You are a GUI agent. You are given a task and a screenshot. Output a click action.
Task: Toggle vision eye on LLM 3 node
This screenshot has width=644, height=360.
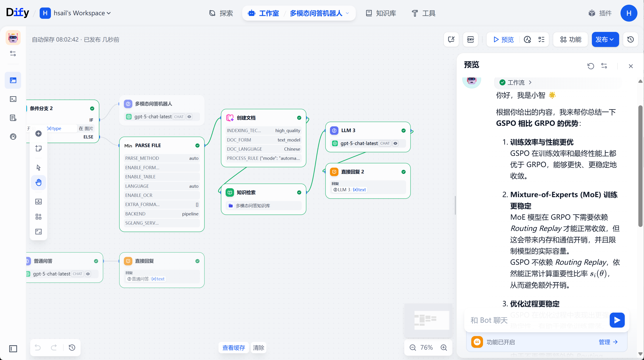[395, 143]
